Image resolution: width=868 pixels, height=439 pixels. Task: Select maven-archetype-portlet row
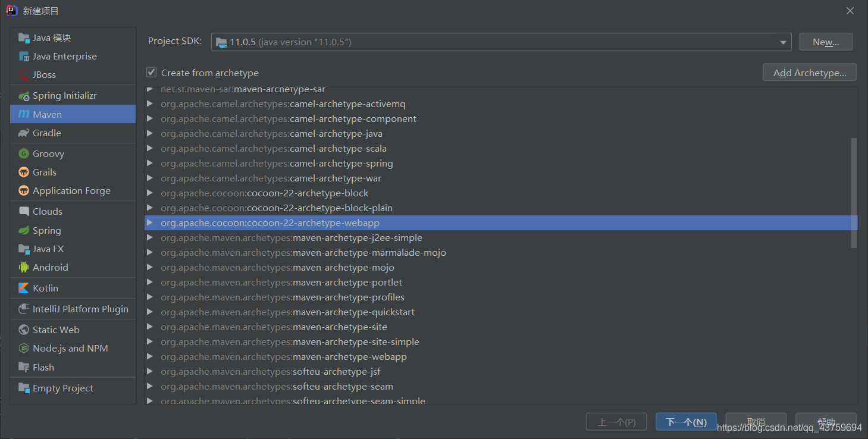coord(501,283)
